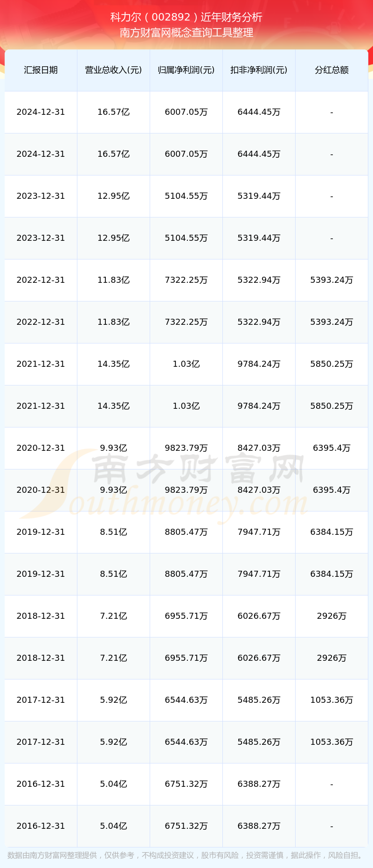The image size is (373, 868).
Task: Select the 分红总额 column header
Action: [332, 70]
